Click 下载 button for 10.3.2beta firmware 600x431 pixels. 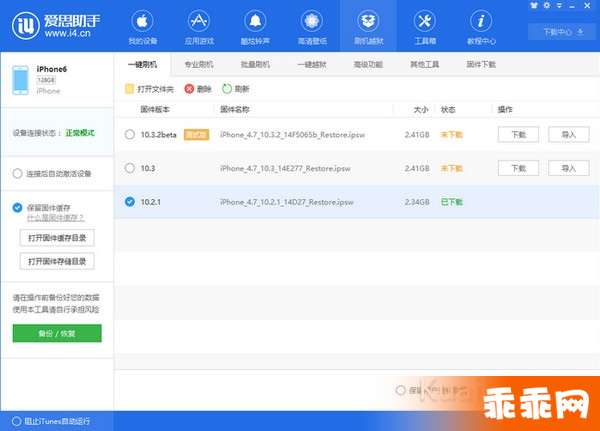tap(518, 135)
